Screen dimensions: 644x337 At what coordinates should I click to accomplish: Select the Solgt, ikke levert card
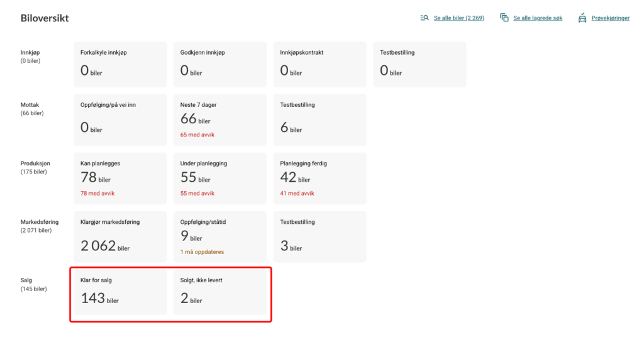(x=219, y=292)
